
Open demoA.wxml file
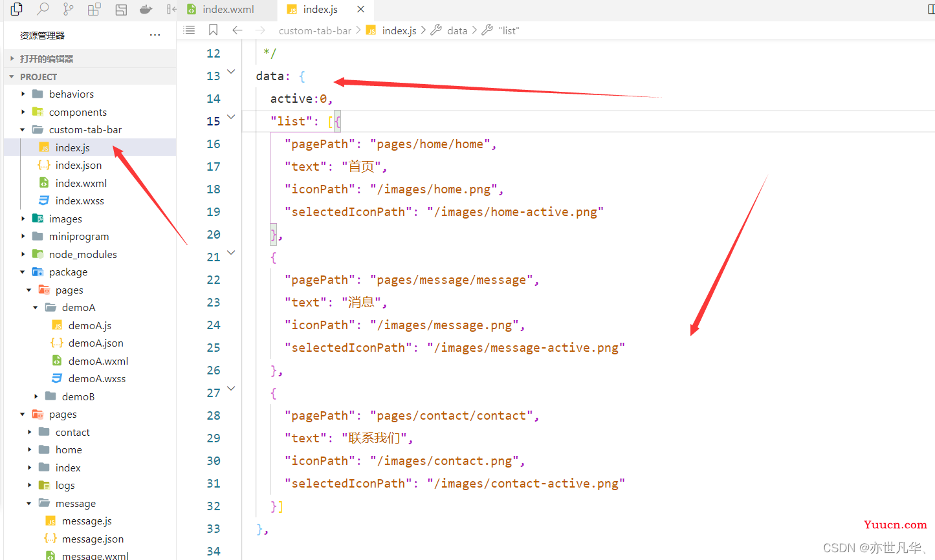pos(89,361)
